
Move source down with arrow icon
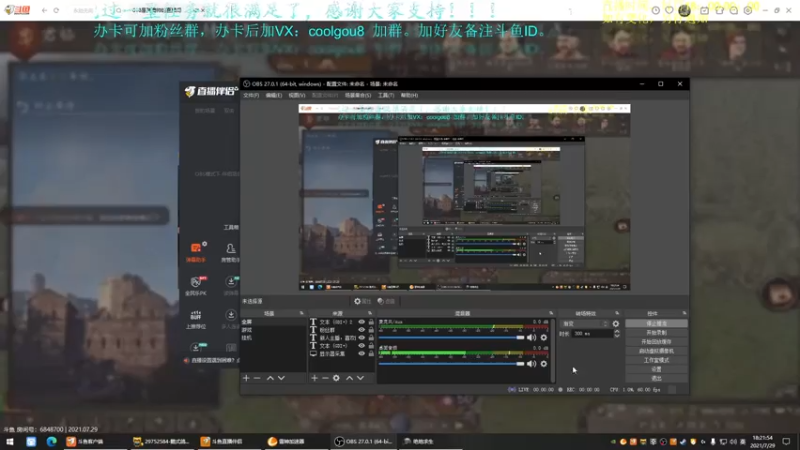361,378
